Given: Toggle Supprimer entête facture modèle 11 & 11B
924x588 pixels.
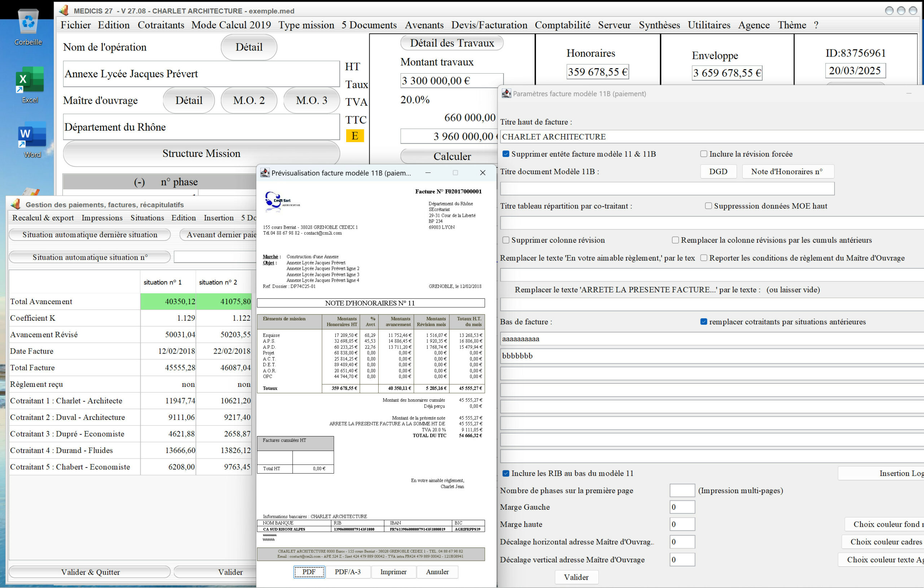Looking at the screenshot, I should point(506,154).
